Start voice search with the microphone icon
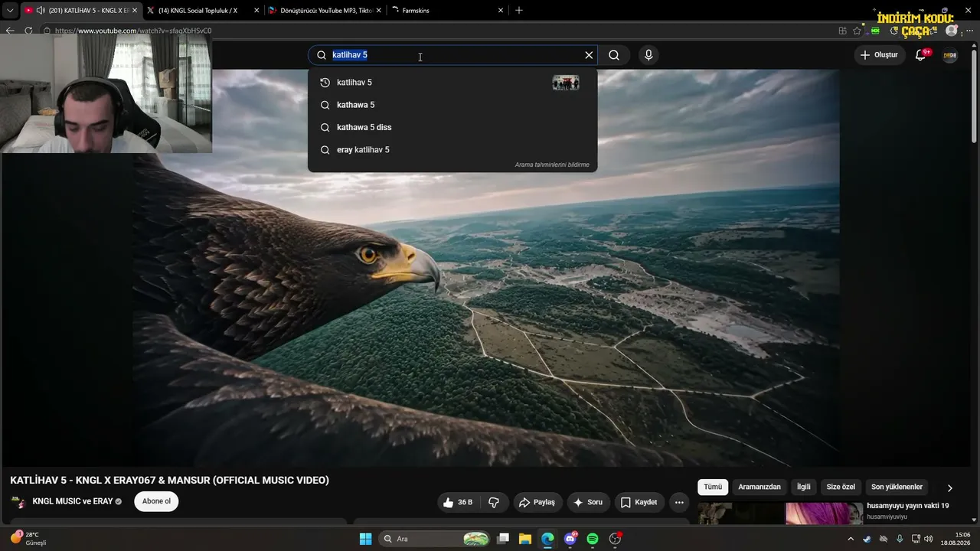 pos(648,55)
